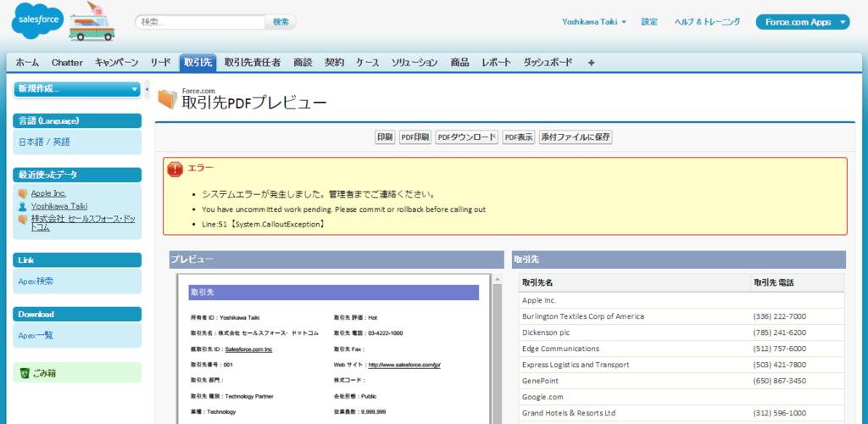Click the recycle bin icon in sidebar

25,373
